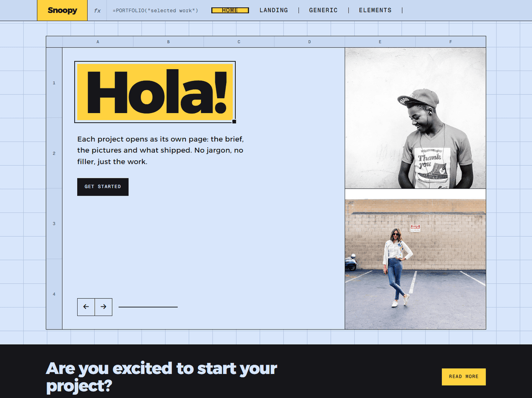Screen dimensions: 532x398
Task: Select row 3 header
Action: (x=54, y=224)
